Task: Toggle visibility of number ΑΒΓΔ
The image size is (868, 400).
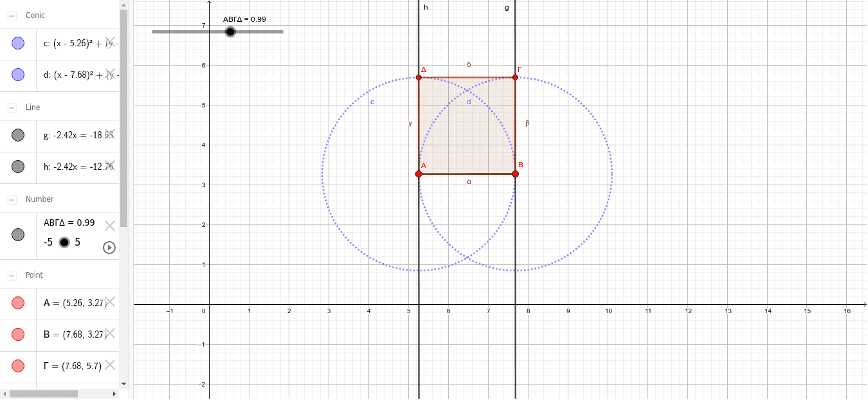Action: 18,235
